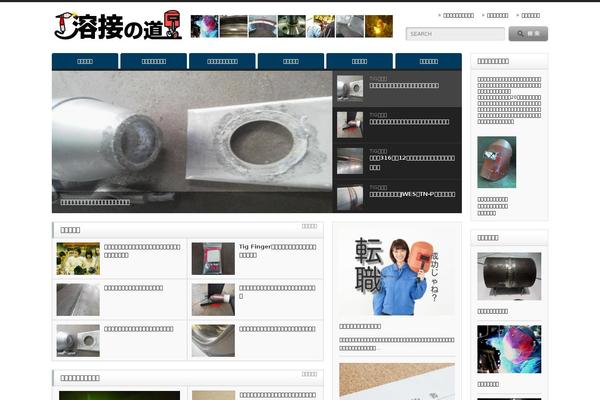Open the group photo article thumbnail
This screenshot has height=400, width=600.
[78, 258]
